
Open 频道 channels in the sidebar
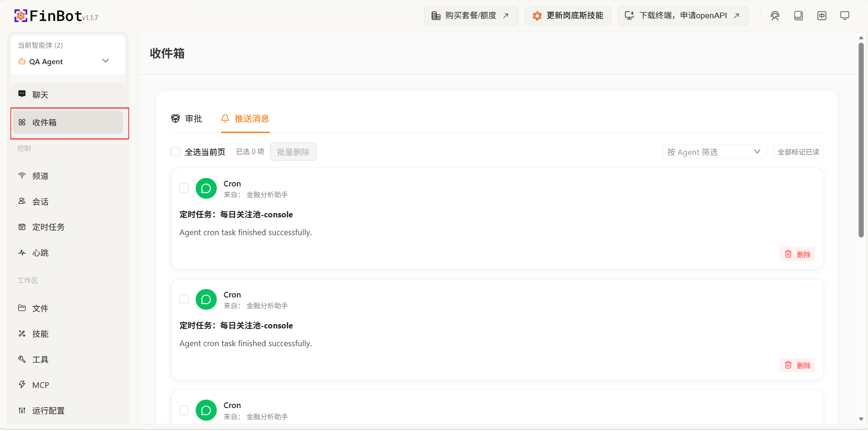[x=68, y=176]
